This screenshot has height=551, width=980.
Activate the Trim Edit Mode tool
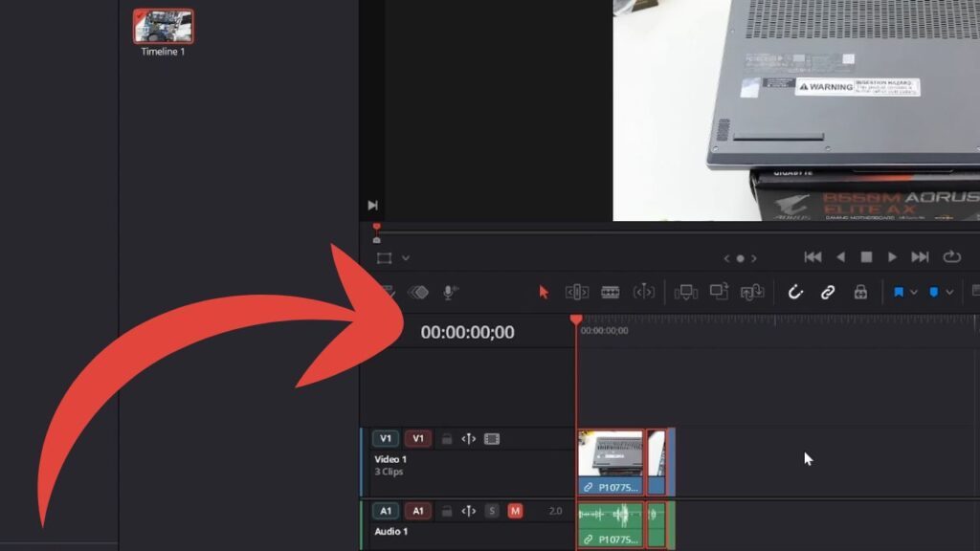[x=576, y=293]
